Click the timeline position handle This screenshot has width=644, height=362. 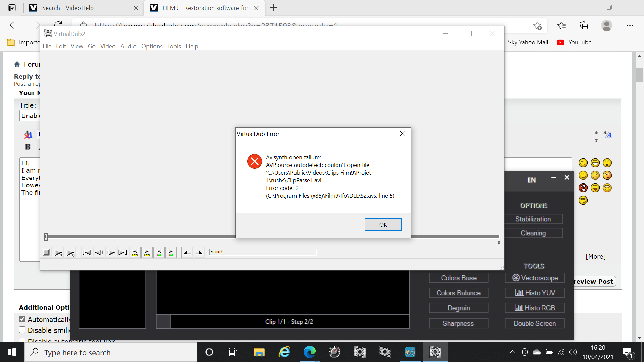pyautogui.click(x=46, y=237)
